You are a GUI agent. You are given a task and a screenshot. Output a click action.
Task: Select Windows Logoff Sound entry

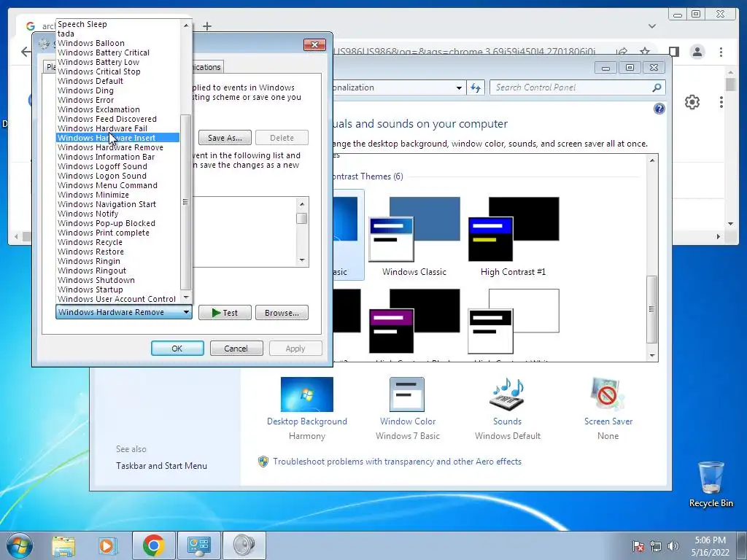[117, 166]
